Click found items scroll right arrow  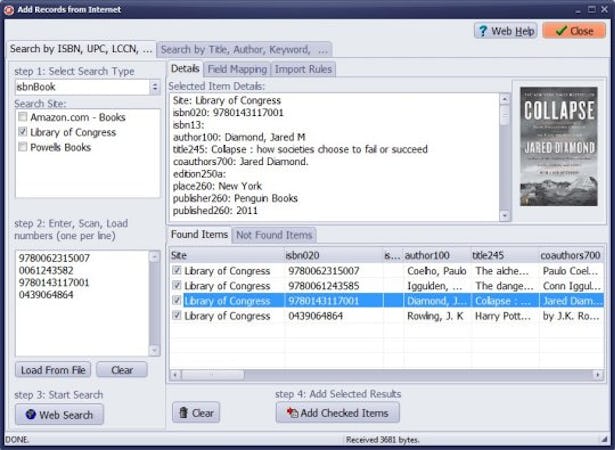[x=598, y=375]
